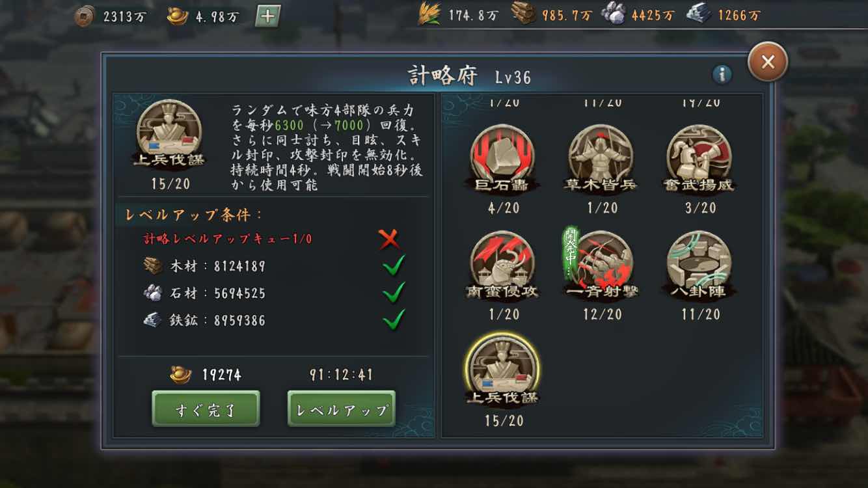Viewport: 868px width, 488px height.
Task: Close the 計略府 dialog
Action: point(768,62)
